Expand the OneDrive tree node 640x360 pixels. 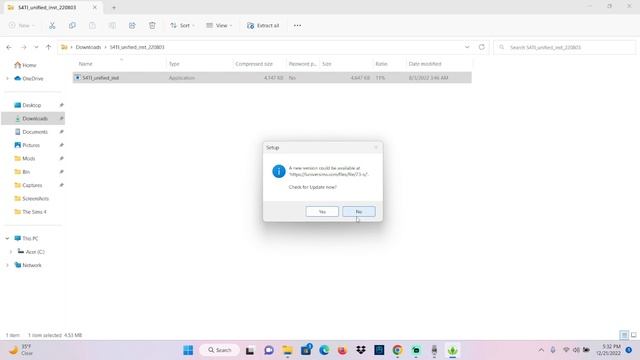(7, 78)
